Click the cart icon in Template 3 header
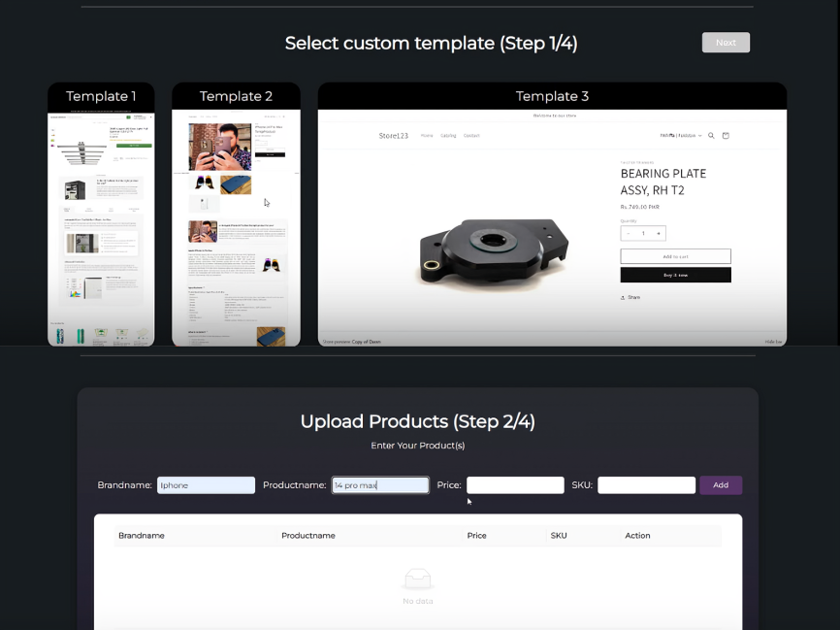 726,136
